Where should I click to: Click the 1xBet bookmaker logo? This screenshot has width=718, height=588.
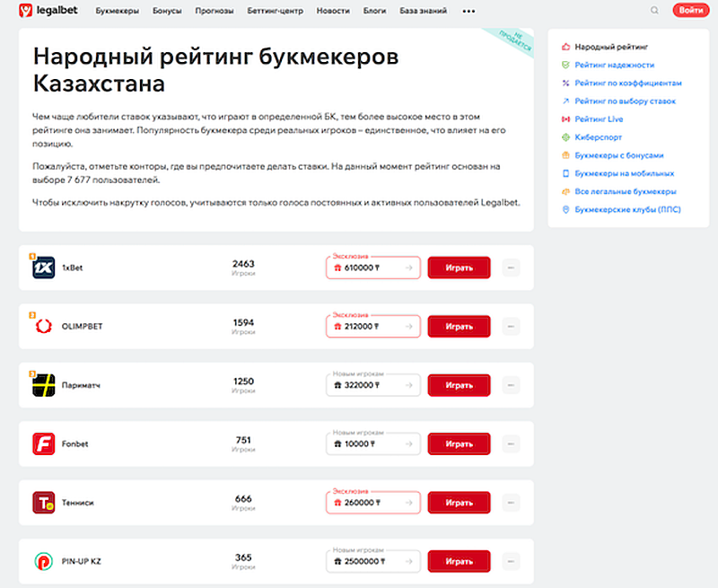pyautogui.click(x=43, y=267)
